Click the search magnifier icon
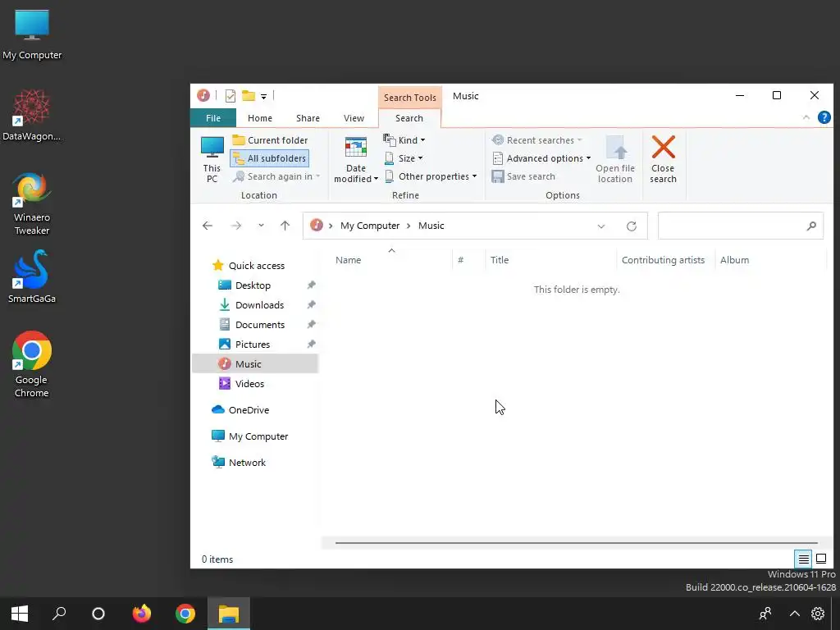 click(811, 226)
